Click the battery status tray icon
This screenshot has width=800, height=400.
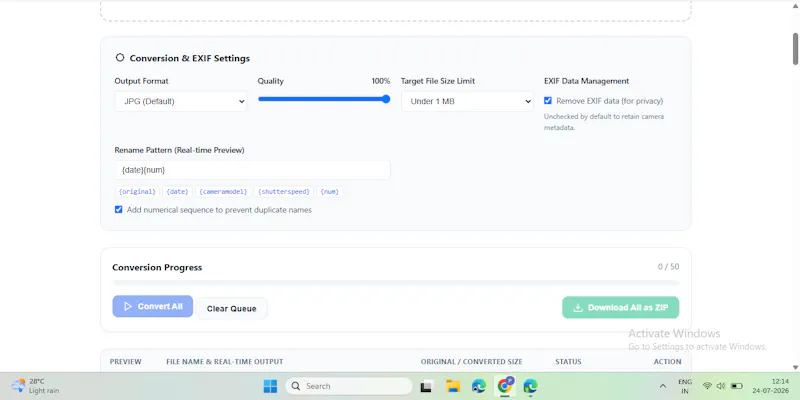737,386
